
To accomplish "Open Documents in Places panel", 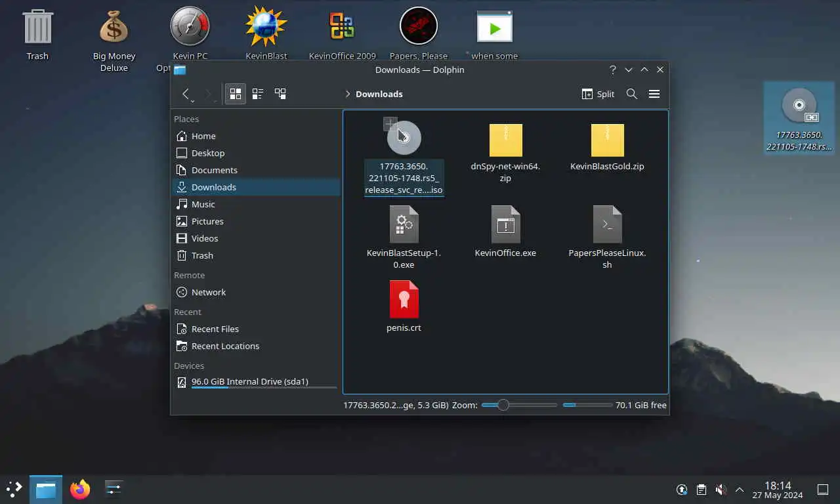I will click(x=255, y=170).
